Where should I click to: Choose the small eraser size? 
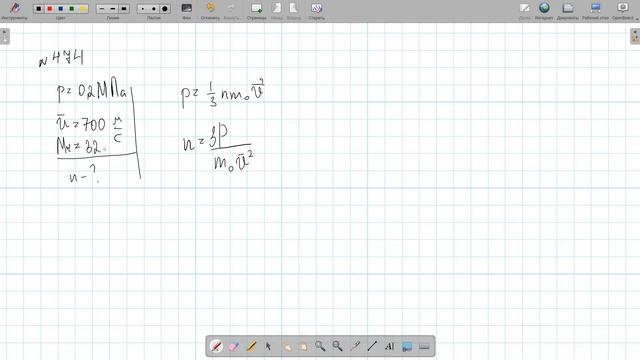coord(143,9)
